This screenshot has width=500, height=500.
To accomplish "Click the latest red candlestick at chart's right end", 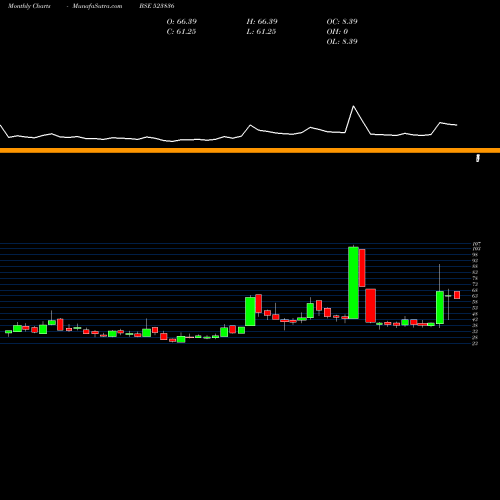I will tap(457, 295).
